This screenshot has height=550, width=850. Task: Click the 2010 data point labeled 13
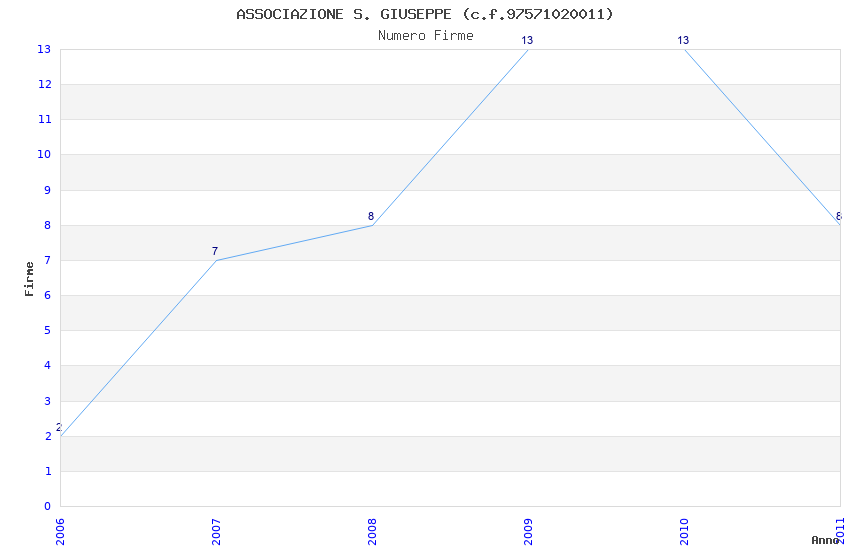pos(684,49)
